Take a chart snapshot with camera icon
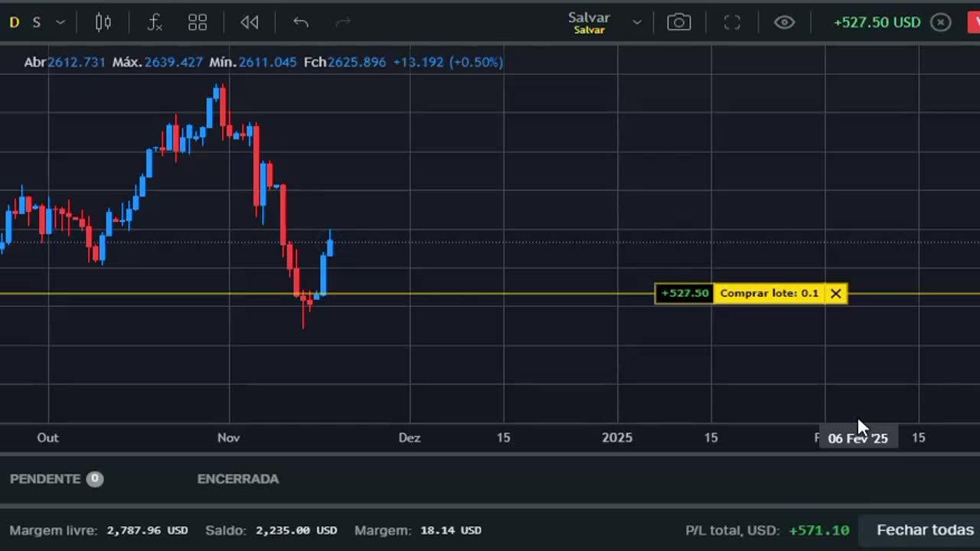Image resolution: width=980 pixels, height=551 pixels. 679,23
